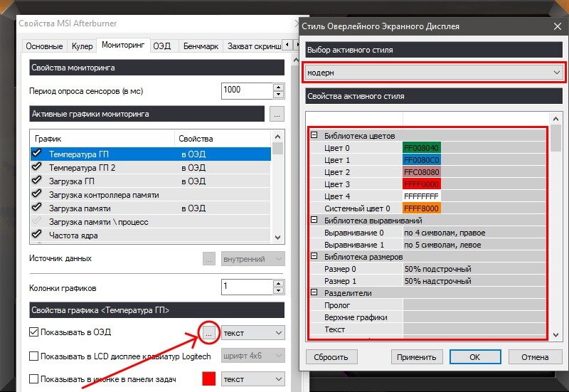This screenshot has height=392, width=569.
Task: Click the Сбросить button
Action: 331,357
